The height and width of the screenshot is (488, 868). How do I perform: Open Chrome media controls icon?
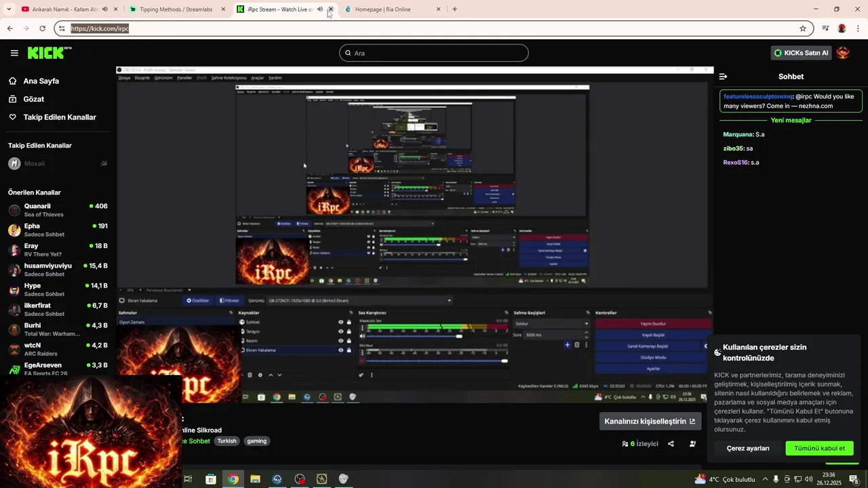825,28
